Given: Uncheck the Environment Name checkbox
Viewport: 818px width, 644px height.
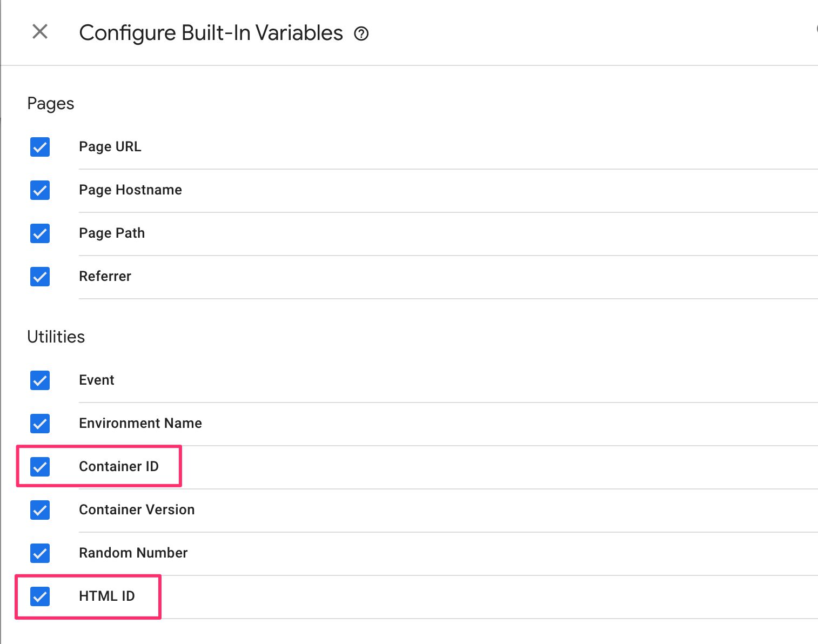Looking at the screenshot, I should pyautogui.click(x=40, y=424).
